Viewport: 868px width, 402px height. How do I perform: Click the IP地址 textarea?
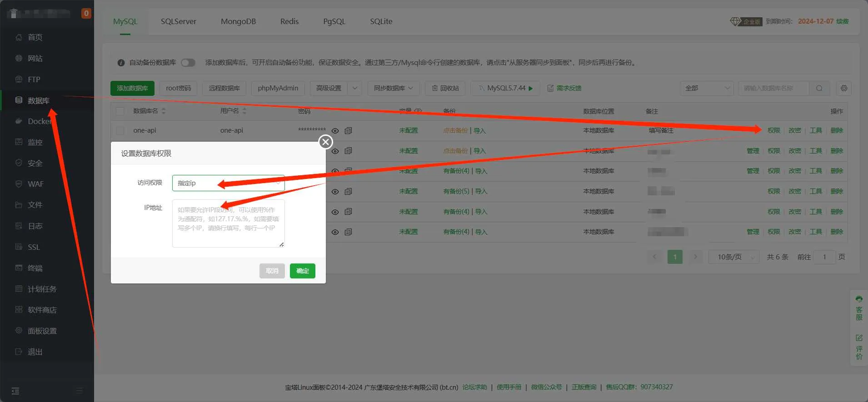(x=228, y=223)
